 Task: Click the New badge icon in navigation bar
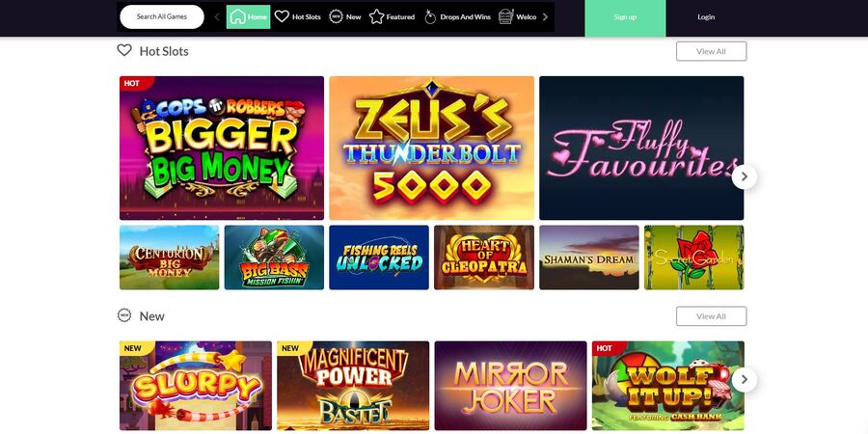(336, 16)
